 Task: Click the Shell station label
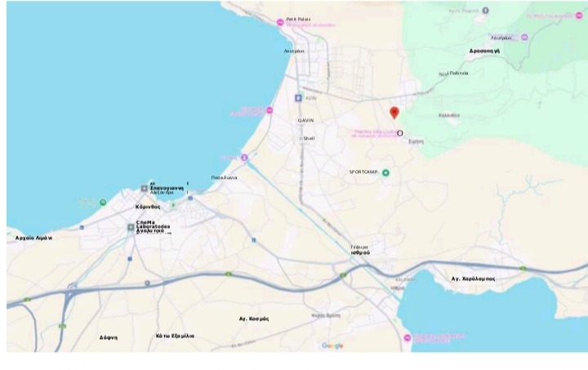[x=309, y=138]
